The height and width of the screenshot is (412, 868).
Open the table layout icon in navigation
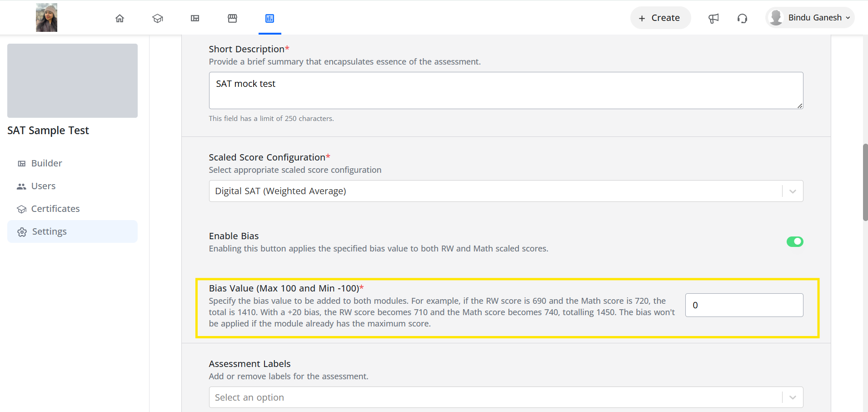pos(195,18)
